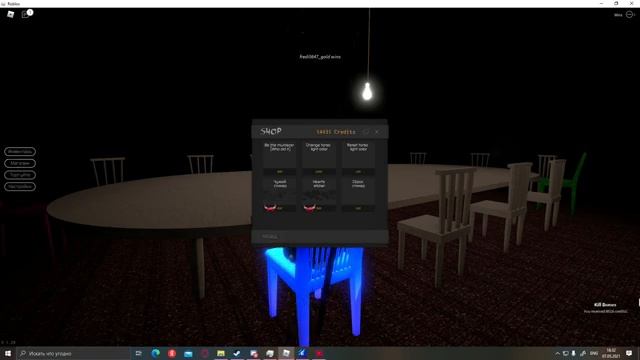Switch to the active Roblox taskbar icon
Screen dimensions: 640x360
click(286, 353)
